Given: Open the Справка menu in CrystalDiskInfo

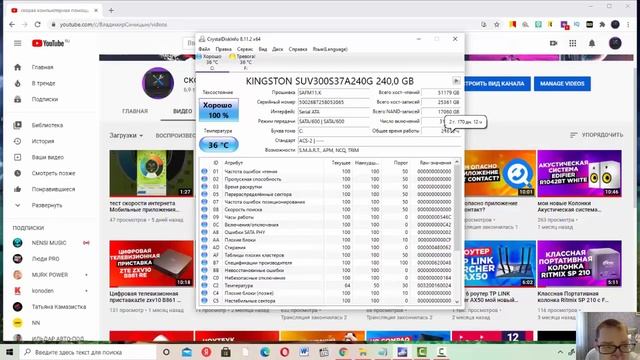Looking at the screenshot, I should click(298, 49).
